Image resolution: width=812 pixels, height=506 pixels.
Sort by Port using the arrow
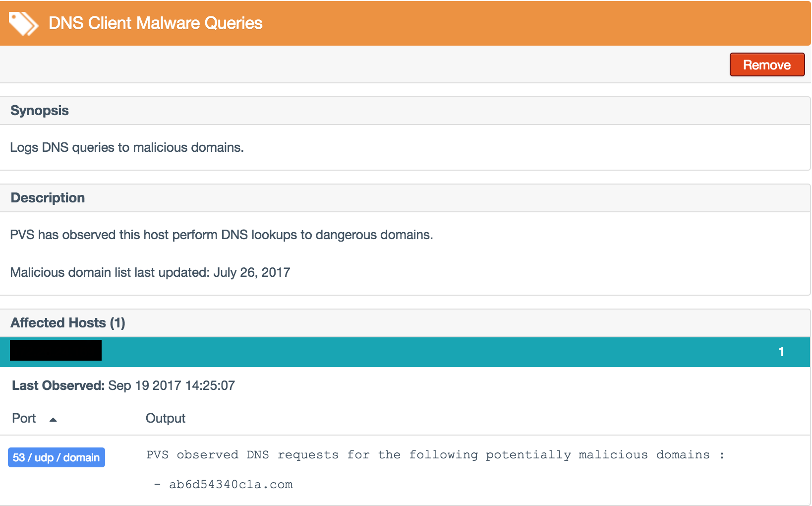click(x=53, y=420)
